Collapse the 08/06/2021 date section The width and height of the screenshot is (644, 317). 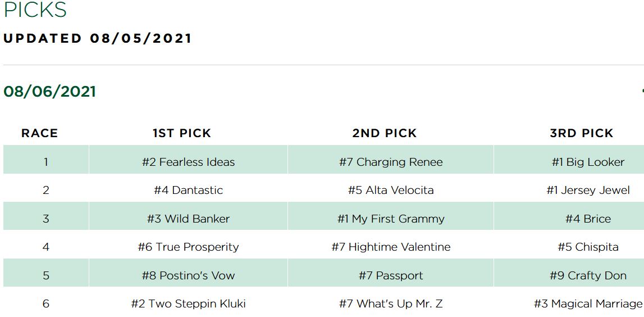click(x=642, y=91)
